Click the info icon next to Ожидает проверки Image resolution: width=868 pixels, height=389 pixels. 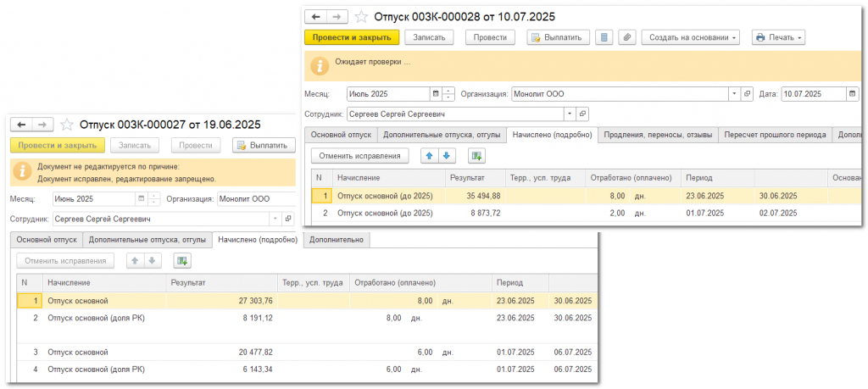pyautogui.click(x=319, y=65)
